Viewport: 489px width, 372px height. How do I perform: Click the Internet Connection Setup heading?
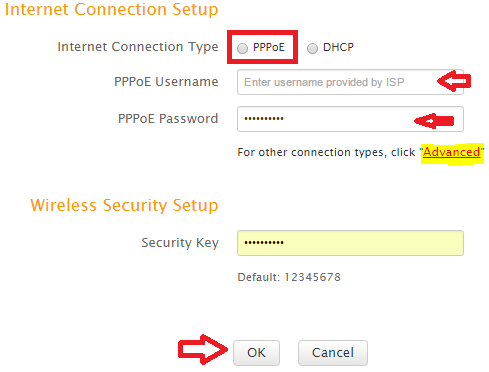[111, 9]
